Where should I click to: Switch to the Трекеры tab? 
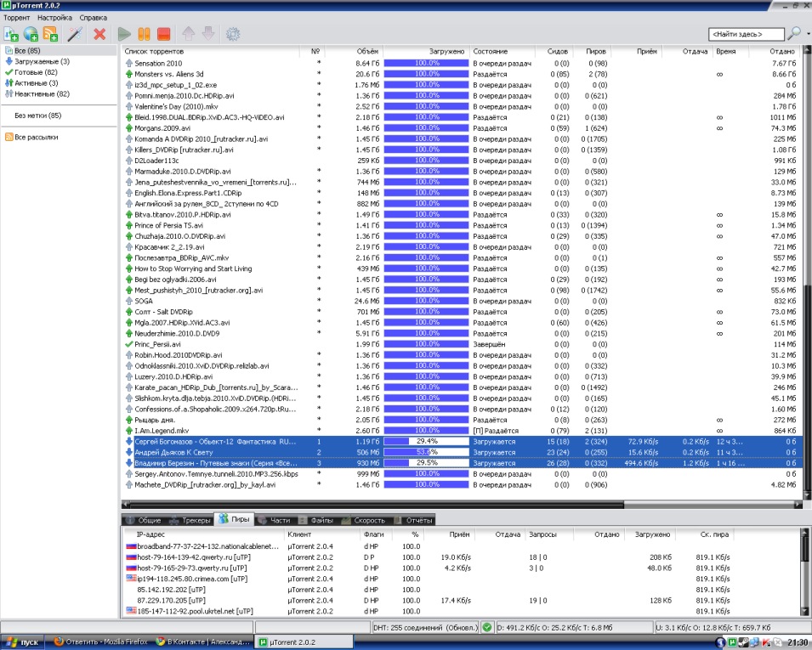(190, 520)
